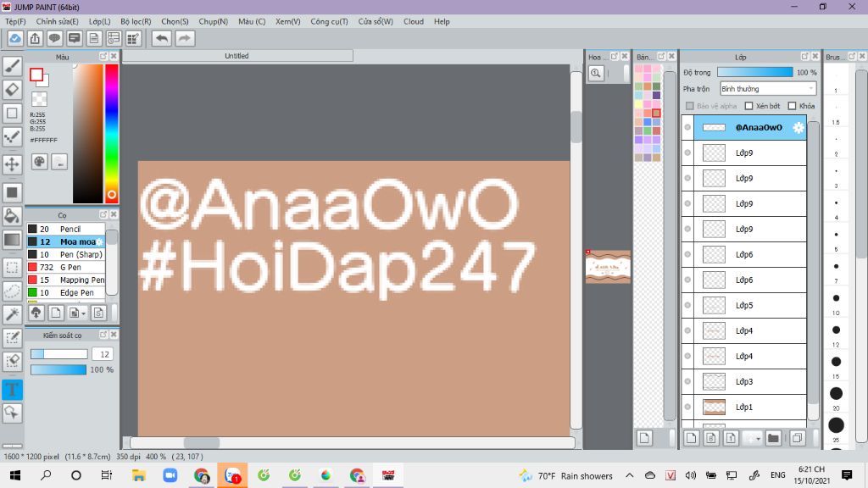
Task: Click the navigator canvas thumbnail
Action: tap(608, 267)
